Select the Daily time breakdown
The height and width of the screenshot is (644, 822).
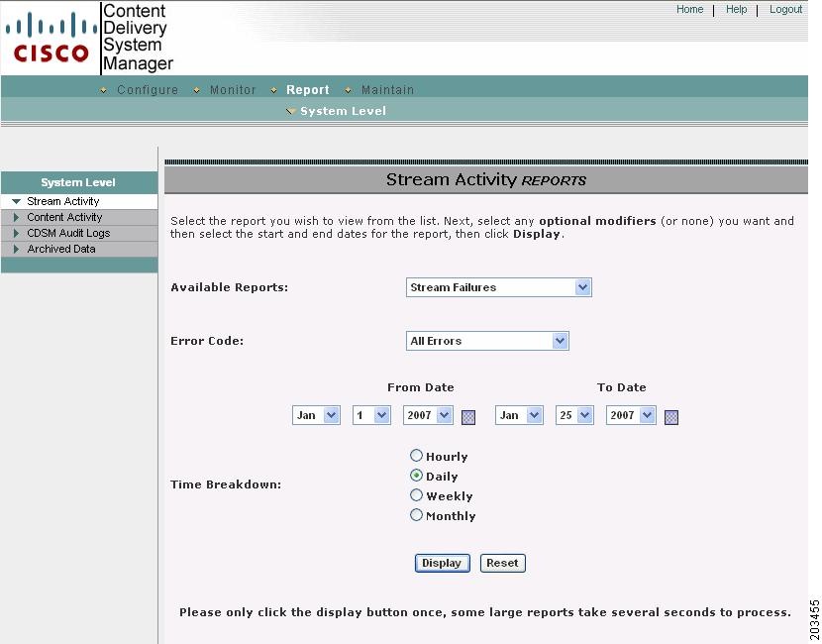point(416,476)
